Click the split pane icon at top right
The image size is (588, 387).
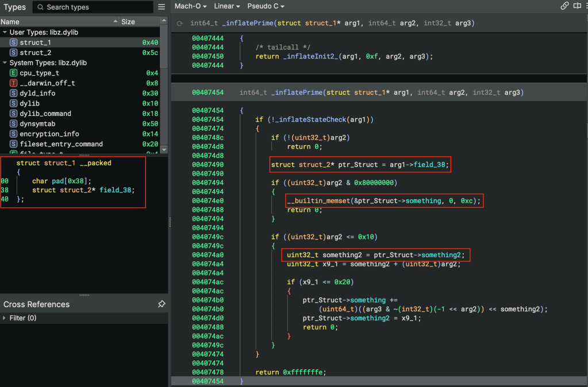(x=577, y=6)
